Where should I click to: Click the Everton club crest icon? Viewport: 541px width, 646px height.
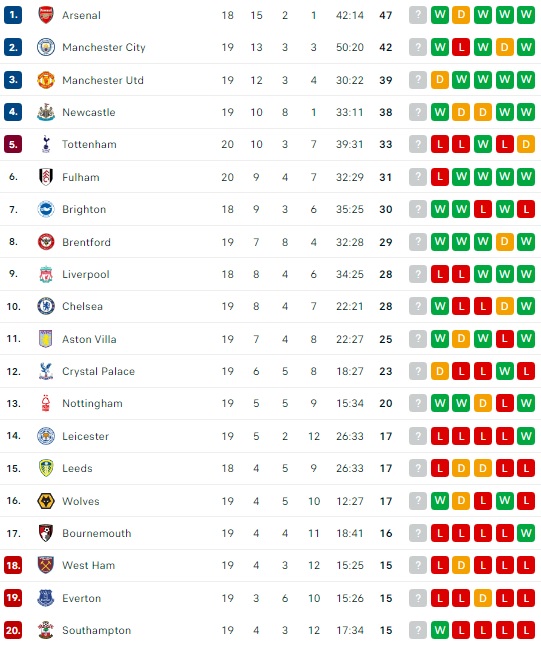pos(46,598)
